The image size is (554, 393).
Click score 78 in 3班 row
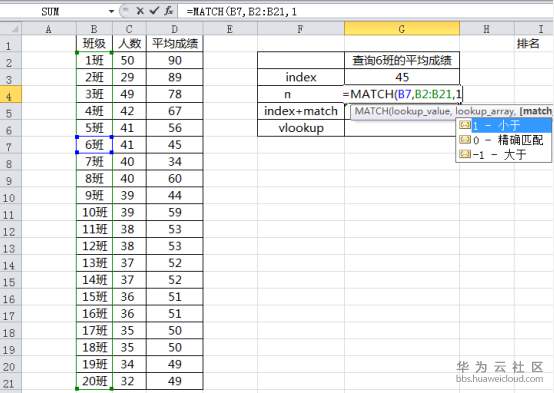[x=175, y=94]
